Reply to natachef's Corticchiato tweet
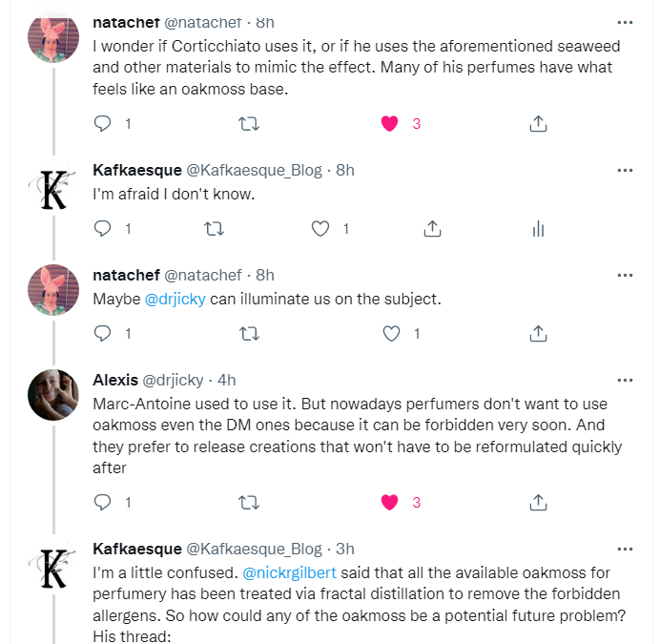Screen dimensions: 660x644 [104, 124]
